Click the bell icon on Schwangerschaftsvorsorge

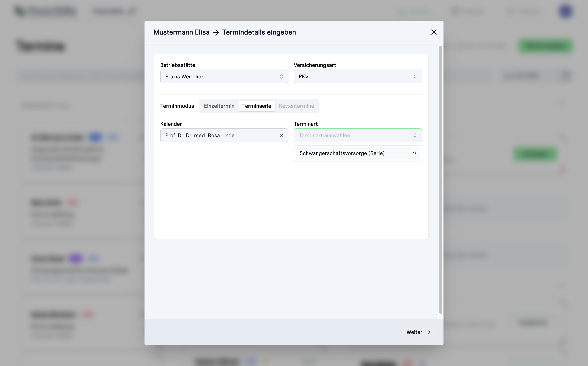pyautogui.click(x=414, y=153)
